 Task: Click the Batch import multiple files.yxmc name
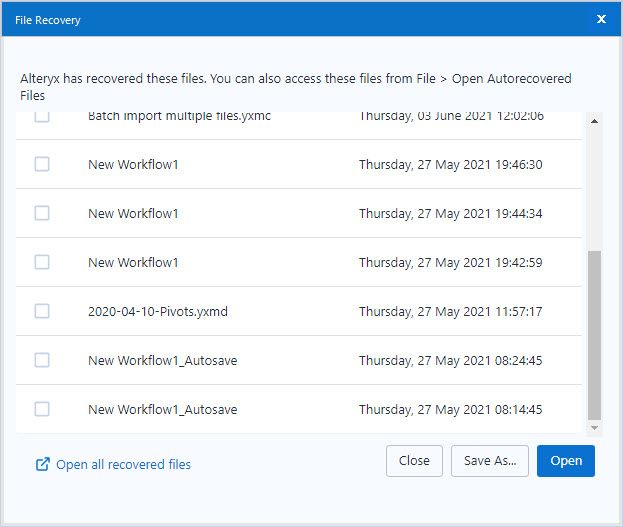click(179, 117)
